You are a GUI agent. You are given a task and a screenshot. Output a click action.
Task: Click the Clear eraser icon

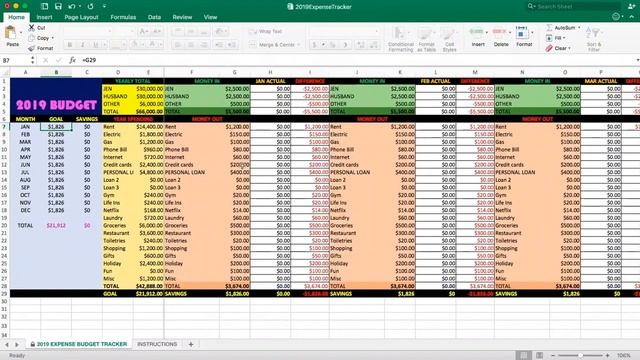click(549, 48)
